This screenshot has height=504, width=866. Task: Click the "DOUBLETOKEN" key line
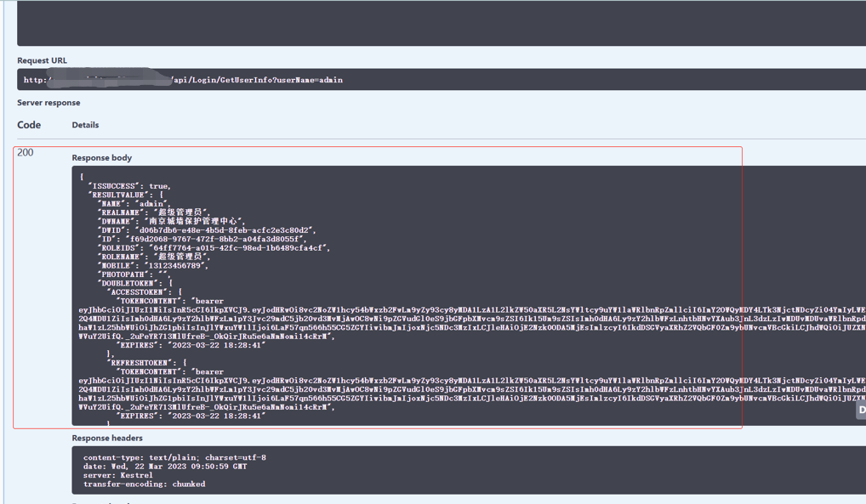click(x=134, y=283)
